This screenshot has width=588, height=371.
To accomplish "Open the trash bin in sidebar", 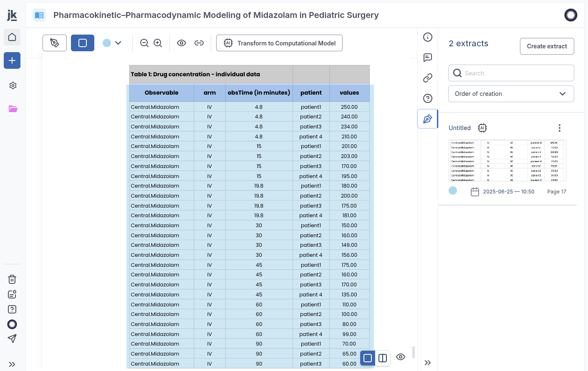I will click(x=12, y=279).
